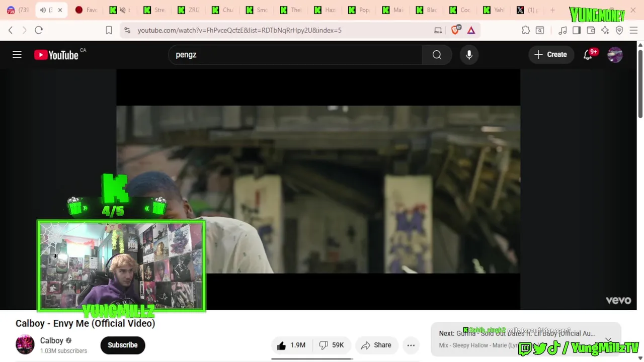Click the 1.03M subscribers text

click(x=63, y=351)
